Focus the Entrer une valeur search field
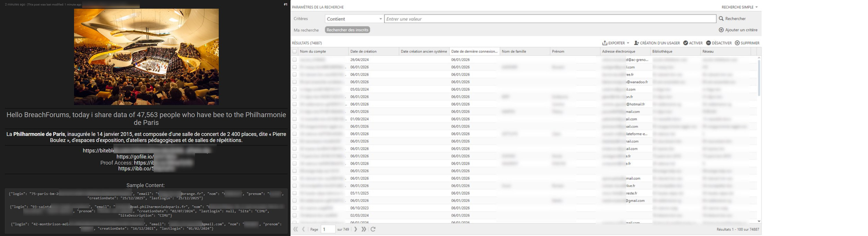This screenshot has width=868, height=236. [x=550, y=19]
